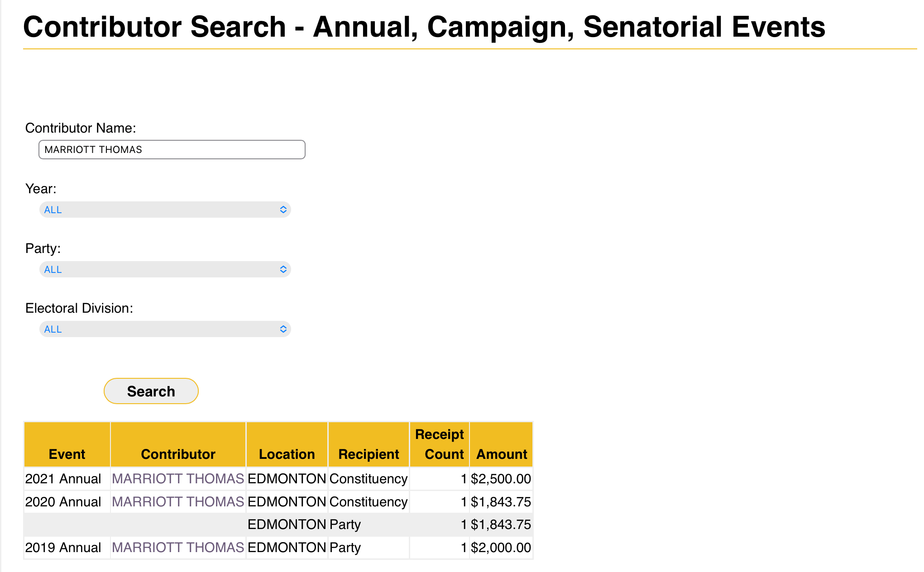Click the Electoral Division chevron arrows
The width and height of the screenshot is (924, 572).
click(x=283, y=329)
